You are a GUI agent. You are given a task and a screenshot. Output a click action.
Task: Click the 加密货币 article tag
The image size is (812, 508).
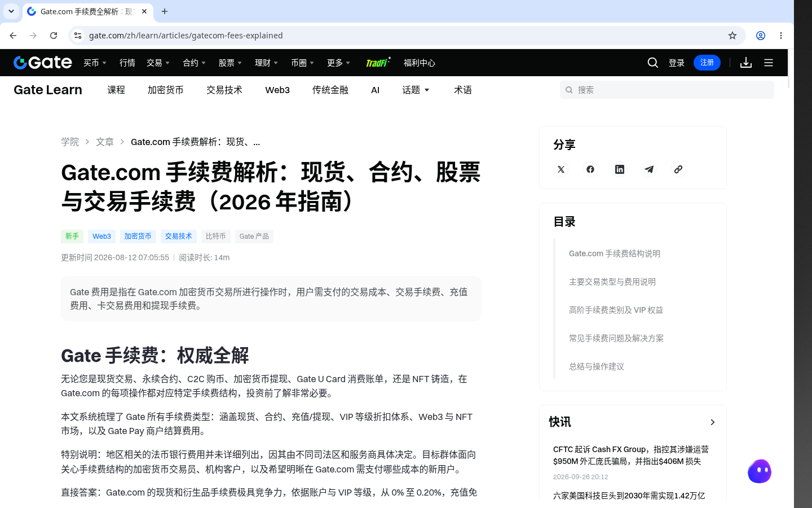point(138,237)
